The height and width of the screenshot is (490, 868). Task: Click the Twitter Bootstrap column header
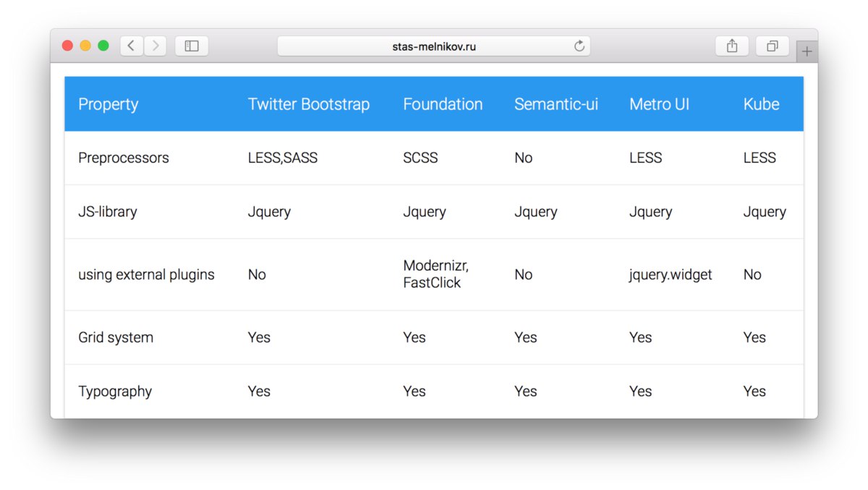click(x=309, y=104)
